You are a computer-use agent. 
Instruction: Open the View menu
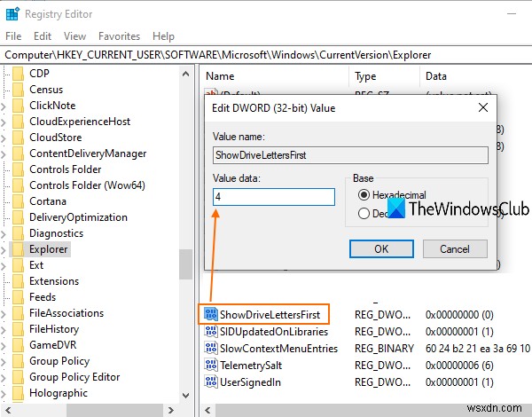point(75,36)
